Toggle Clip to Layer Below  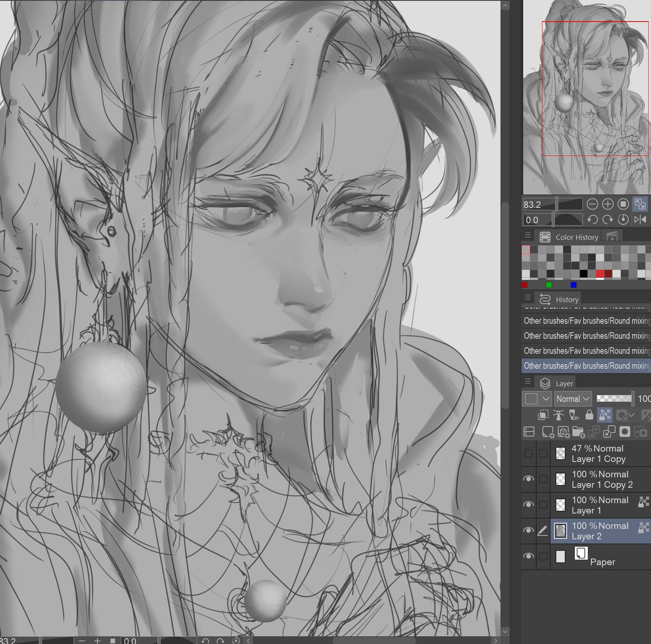coord(542,416)
